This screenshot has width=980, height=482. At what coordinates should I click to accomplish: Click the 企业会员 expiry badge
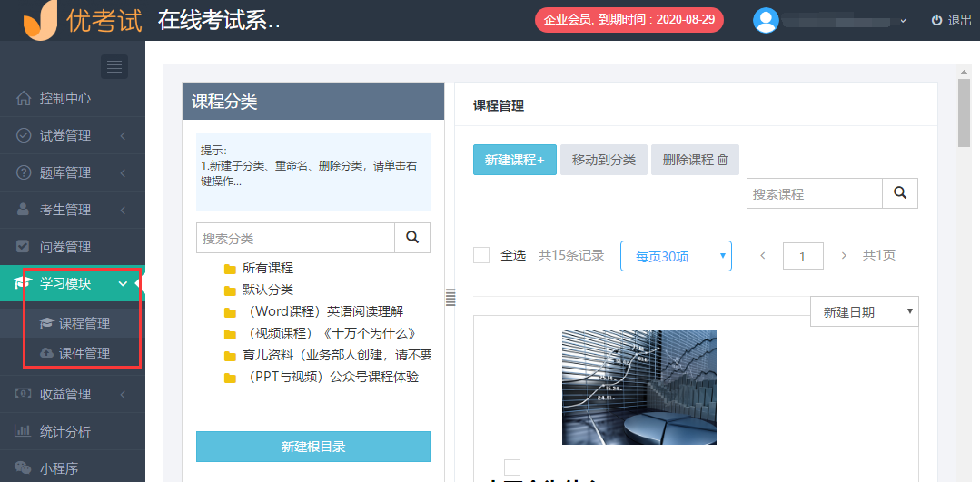(629, 19)
